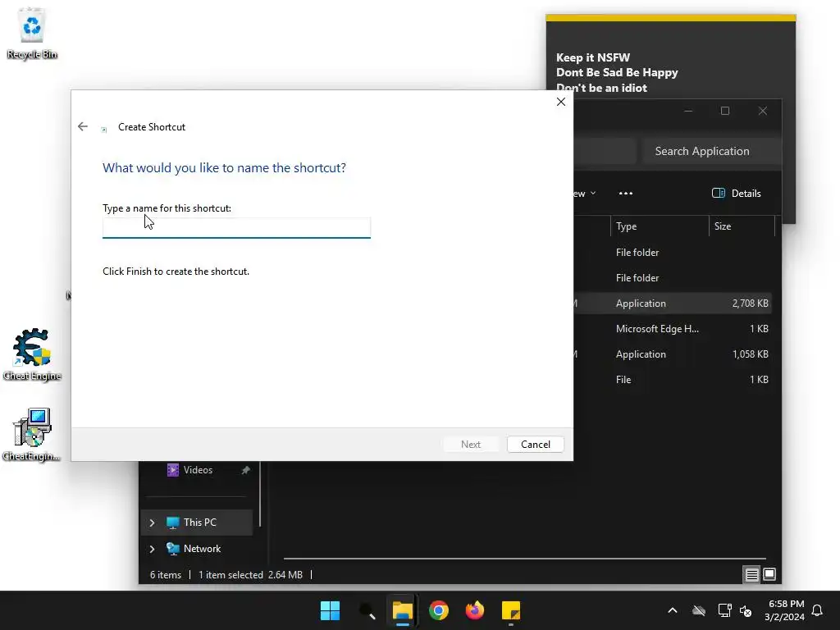Viewport: 840px width, 630px height.
Task: Sort by the Type column header
Action: pyautogui.click(x=659, y=226)
